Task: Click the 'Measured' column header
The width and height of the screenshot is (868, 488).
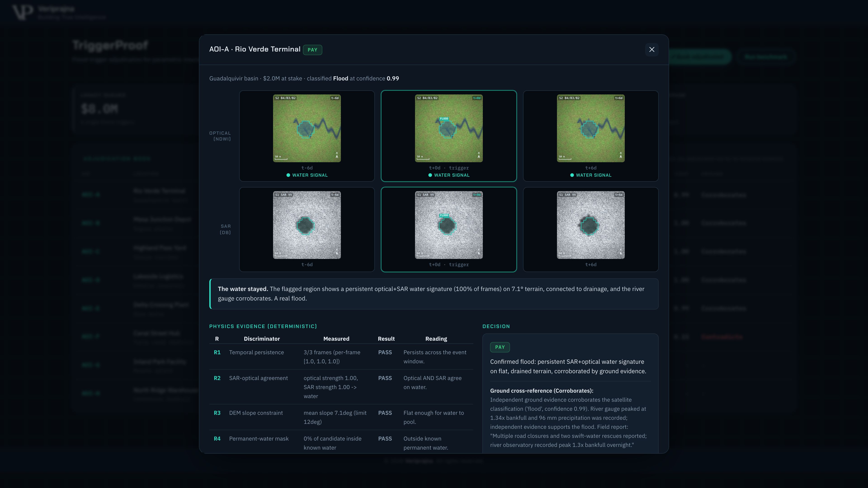Action: tap(336, 339)
